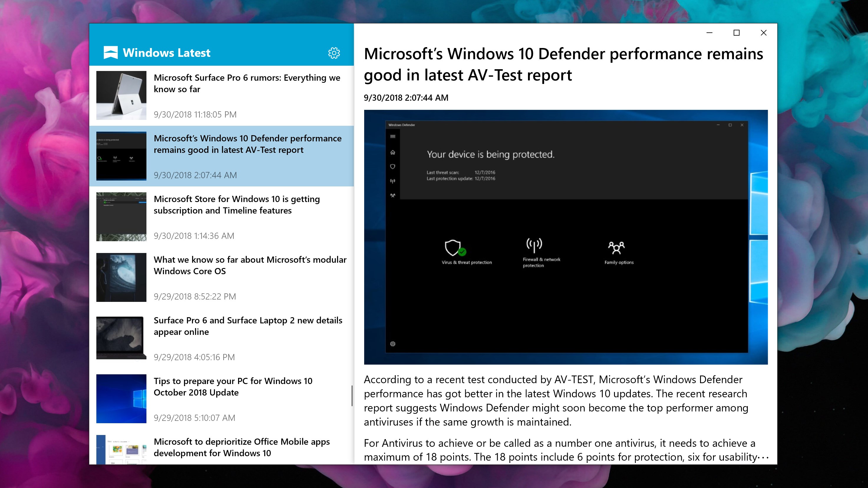Open the Microsoft Store subscription and Timeline article
The width and height of the screenshot is (868, 488).
pos(237,205)
